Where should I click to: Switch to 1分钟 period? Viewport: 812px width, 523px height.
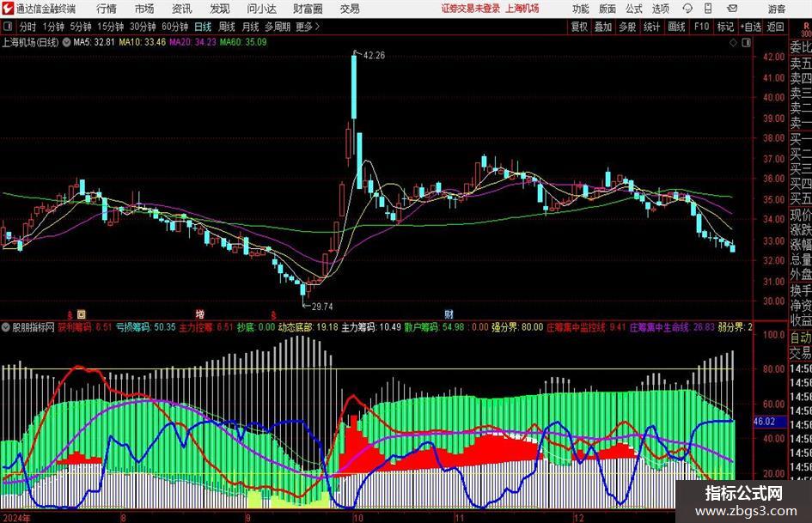pos(53,27)
